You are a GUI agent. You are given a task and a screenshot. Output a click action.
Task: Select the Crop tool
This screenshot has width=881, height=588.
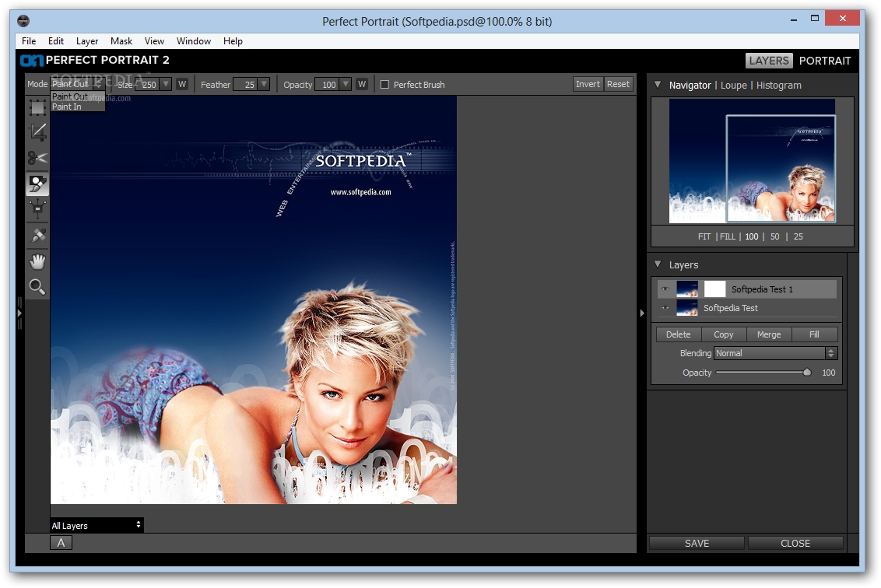pyautogui.click(x=37, y=132)
